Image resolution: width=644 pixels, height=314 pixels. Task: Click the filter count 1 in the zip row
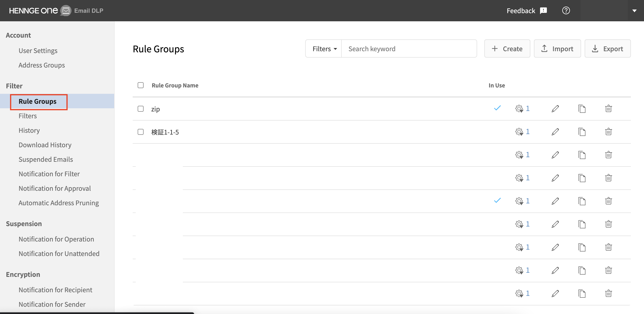point(528,108)
